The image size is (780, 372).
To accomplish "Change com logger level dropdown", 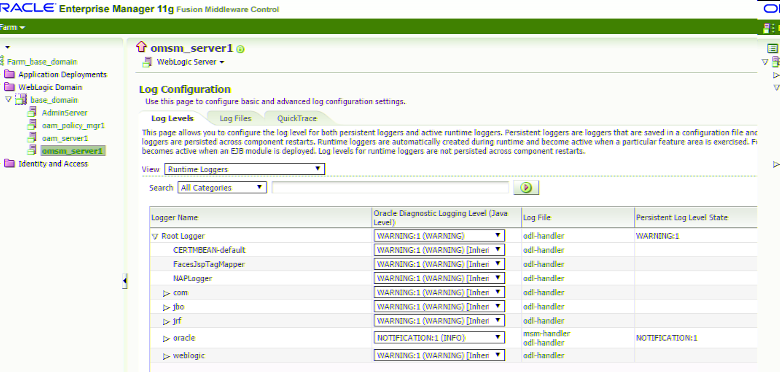I will (439, 292).
